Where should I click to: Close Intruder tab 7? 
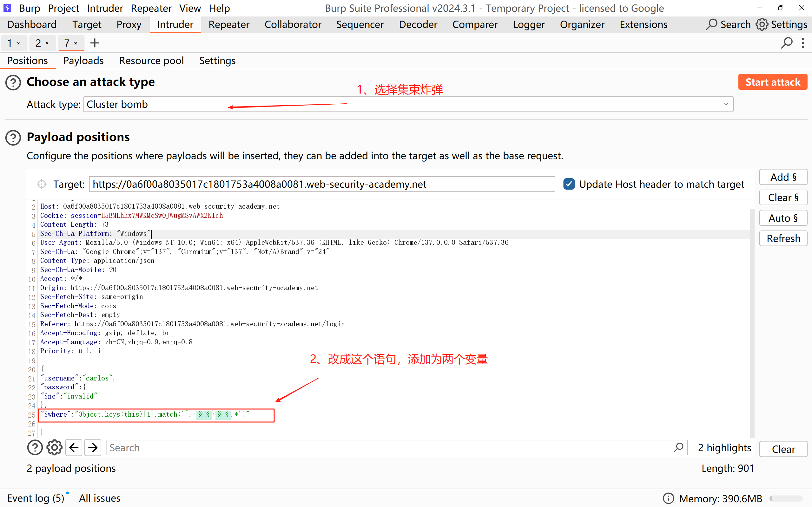click(76, 43)
